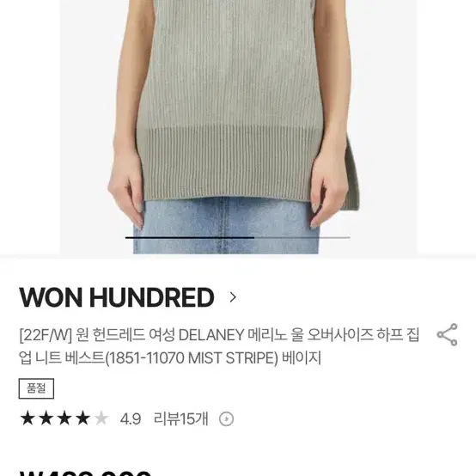476x476 pixels.
Task: Open brand page via chevron after WON HUNDRED
Action: pyautogui.click(x=233, y=297)
